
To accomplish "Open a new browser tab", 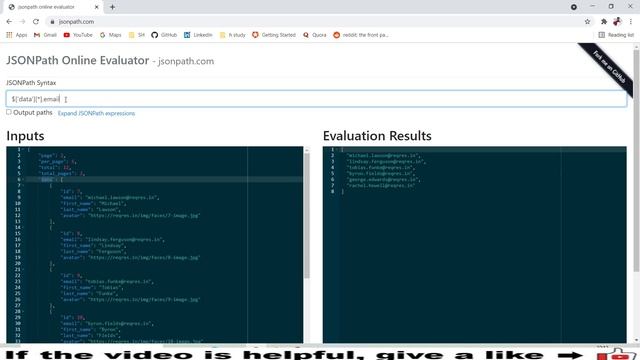I will pos(112,7).
